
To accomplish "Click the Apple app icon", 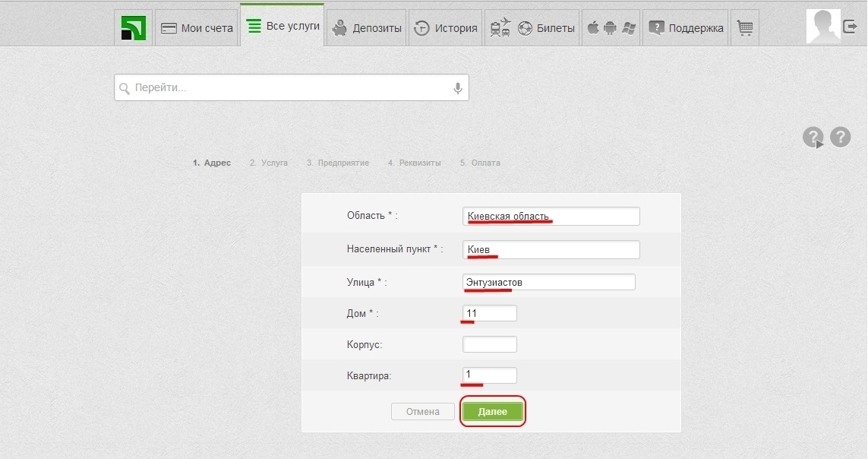I will [x=593, y=27].
